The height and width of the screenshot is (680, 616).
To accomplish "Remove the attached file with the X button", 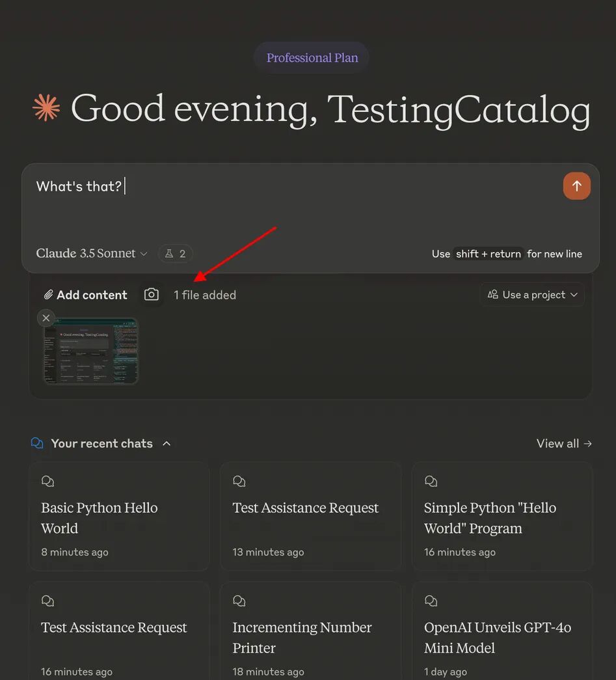I will (x=46, y=318).
